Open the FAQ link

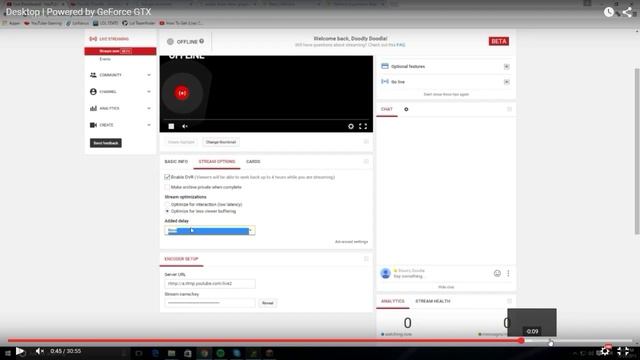pos(401,45)
